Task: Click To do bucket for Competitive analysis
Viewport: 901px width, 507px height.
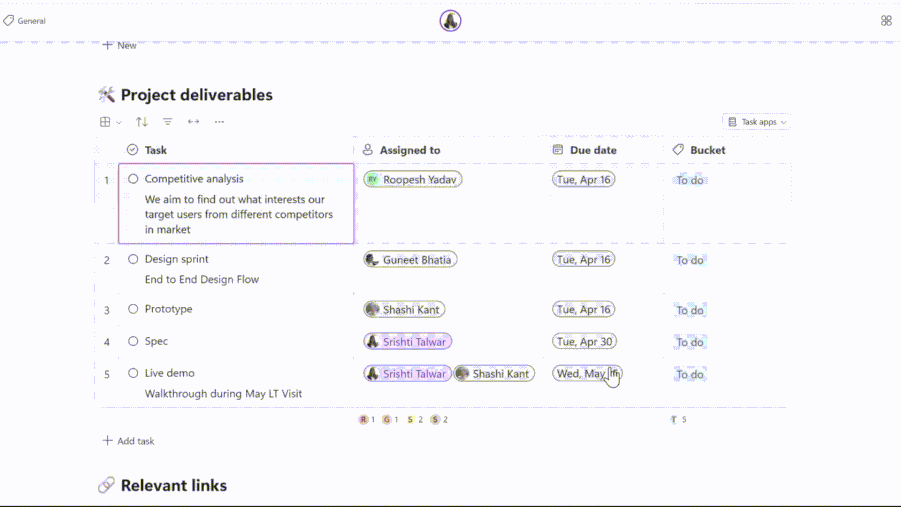Action: 690,180
